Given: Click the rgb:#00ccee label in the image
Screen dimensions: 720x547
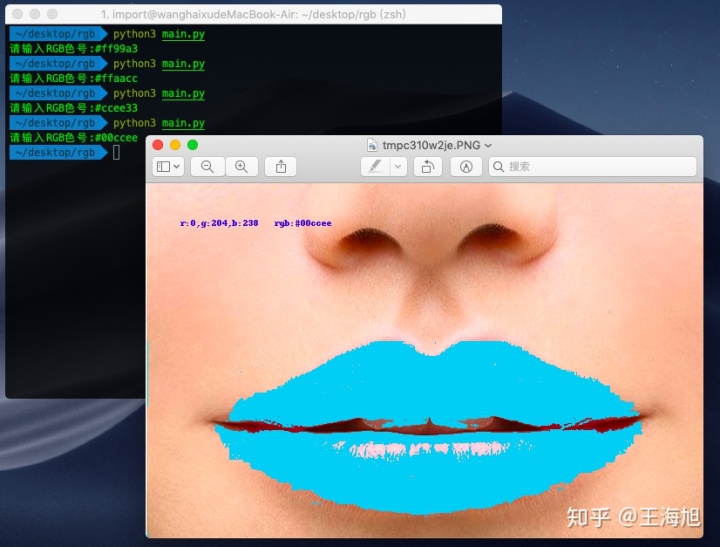Looking at the screenshot, I should [303, 223].
